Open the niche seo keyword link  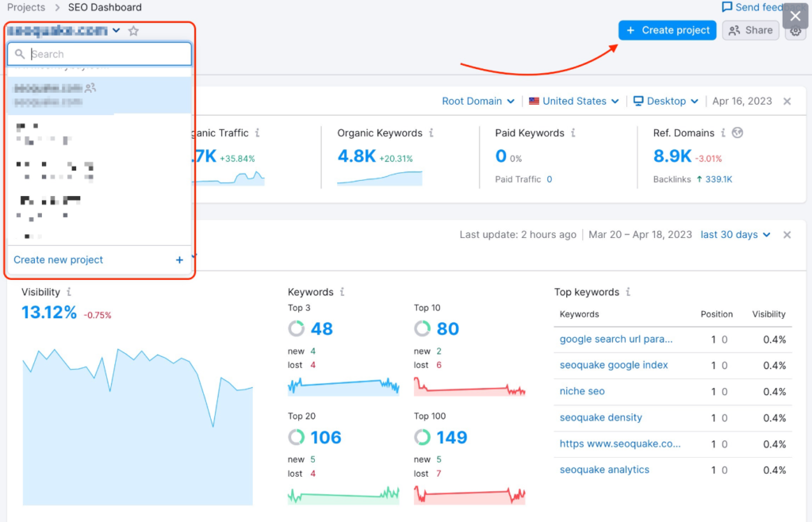(x=582, y=392)
